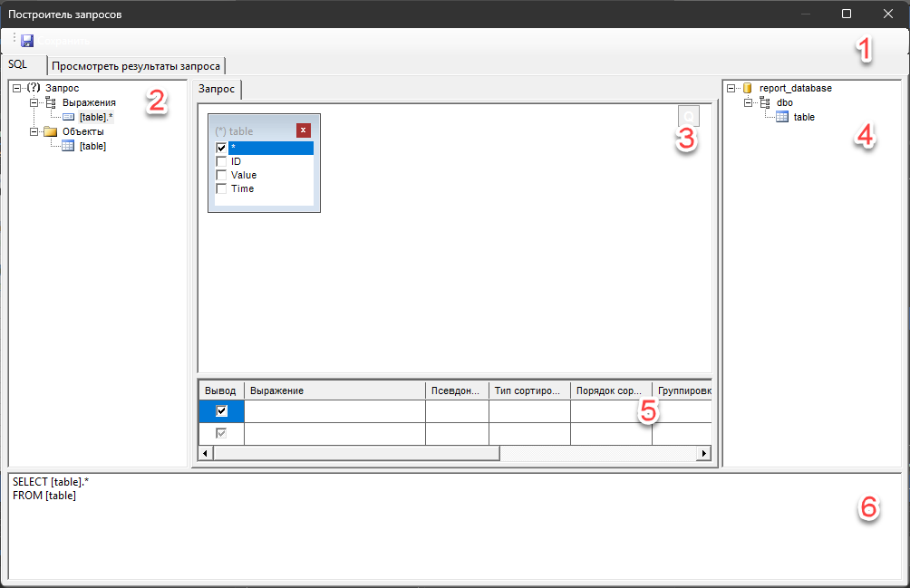Click the [table] grid icon under Объекты
The width and height of the screenshot is (910, 588).
coord(68,146)
